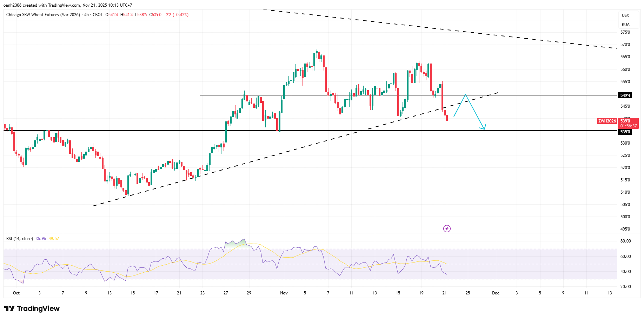Image resolution: width=644 pixels, height=319 pixels.
Task: Open the BUA unit selector
Action: (625, 25)
